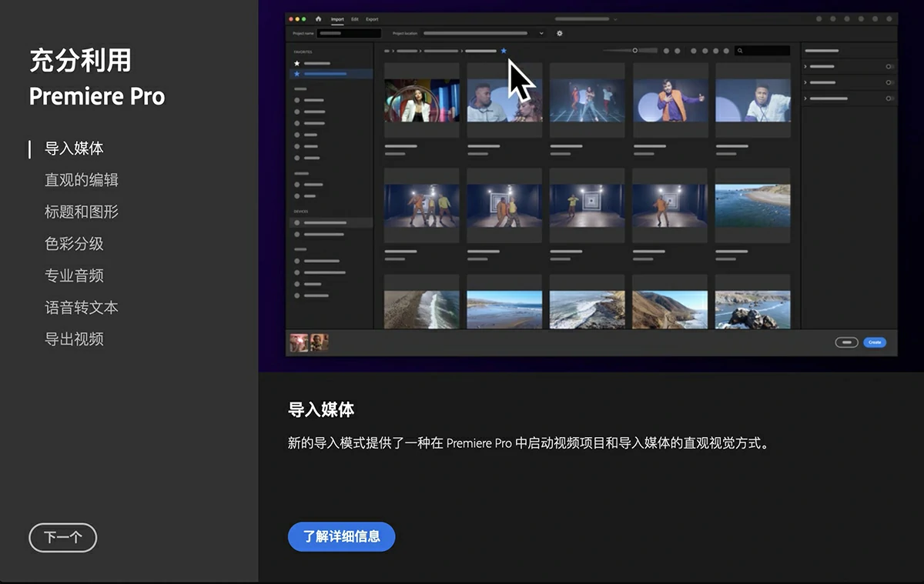Screen dimensions: 924x584
Task: Click the 了解详细信息 button
Action: tap(341, 536)
